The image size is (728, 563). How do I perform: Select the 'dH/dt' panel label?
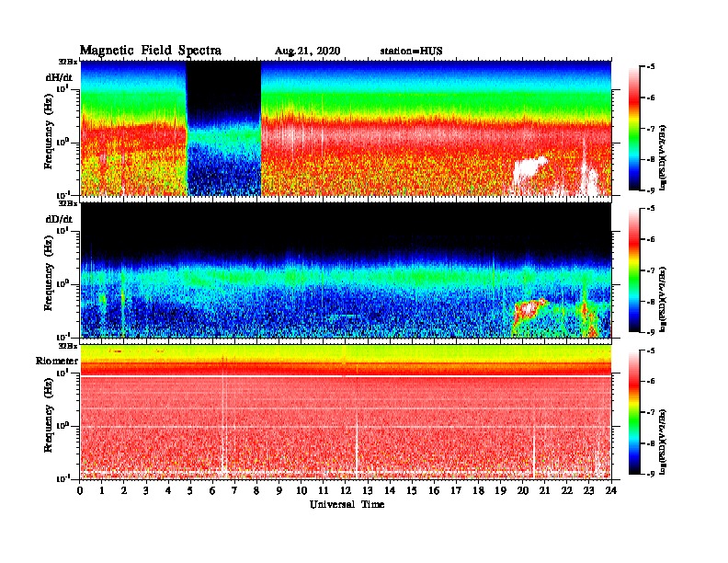point(59,77)
